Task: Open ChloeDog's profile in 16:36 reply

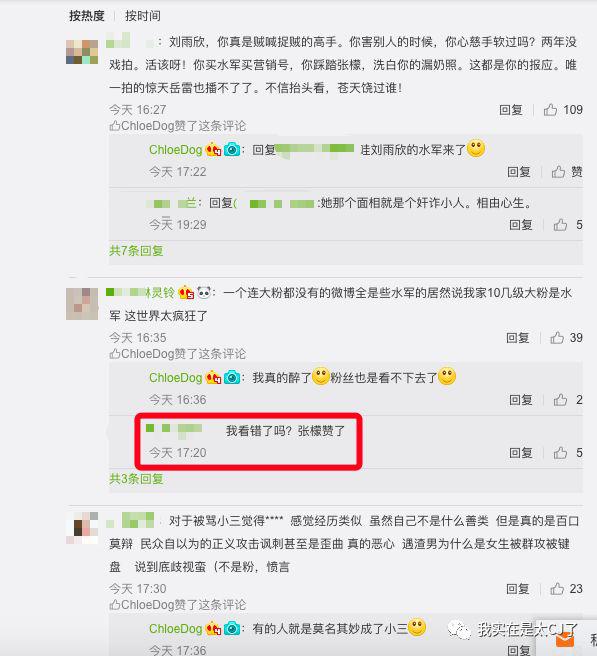Action: tap(175, 377)
